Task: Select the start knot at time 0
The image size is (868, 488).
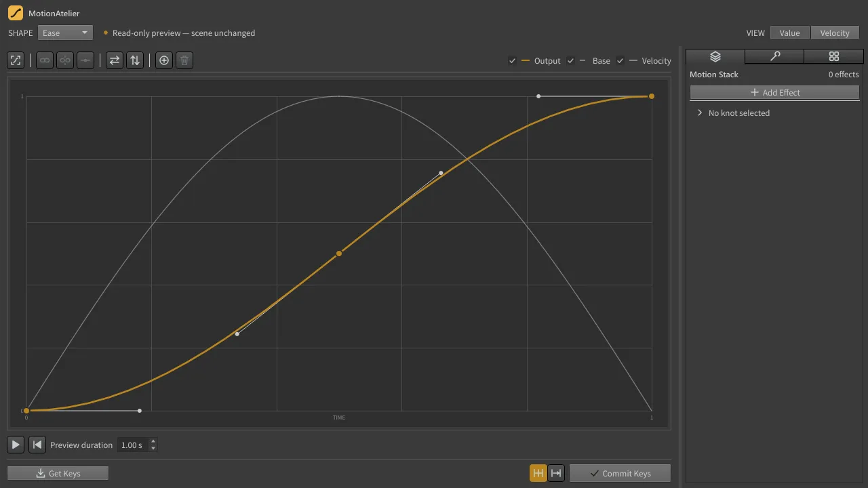Action: coord(26,411)
